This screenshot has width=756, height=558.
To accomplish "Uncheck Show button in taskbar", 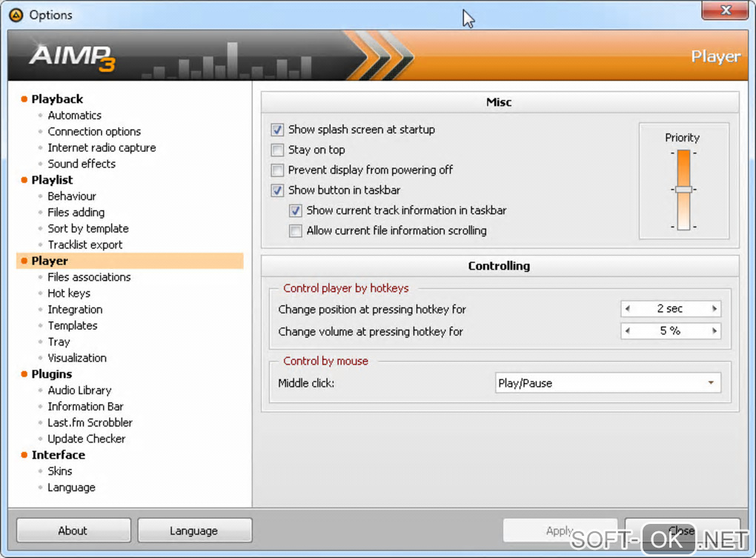I will (x=277, y=190).
